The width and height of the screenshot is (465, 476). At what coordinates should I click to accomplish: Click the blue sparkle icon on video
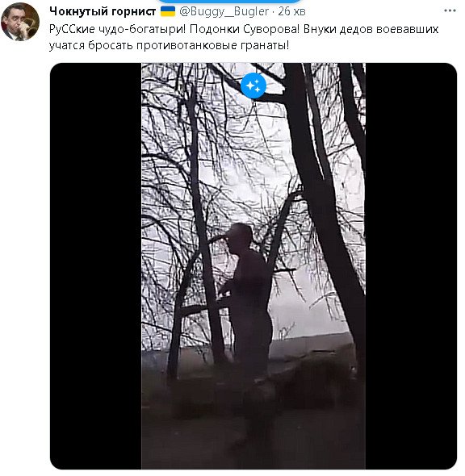[x=253, y=86]
